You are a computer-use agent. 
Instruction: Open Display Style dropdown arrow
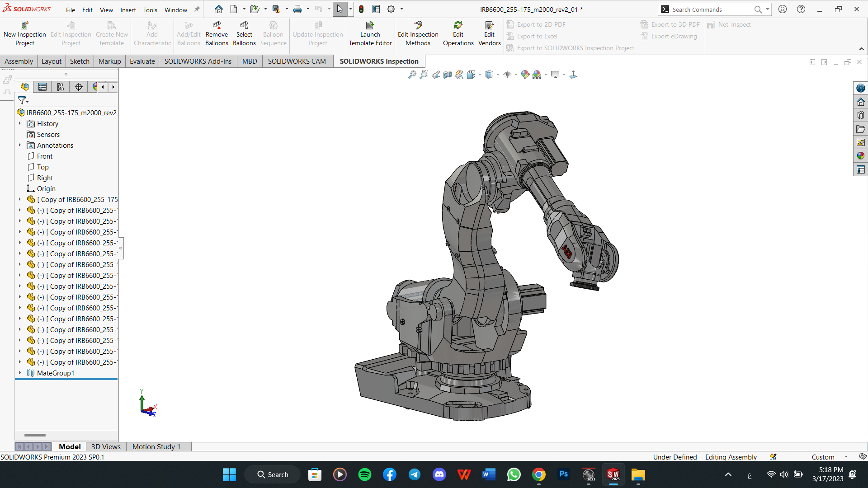[498, 75]
